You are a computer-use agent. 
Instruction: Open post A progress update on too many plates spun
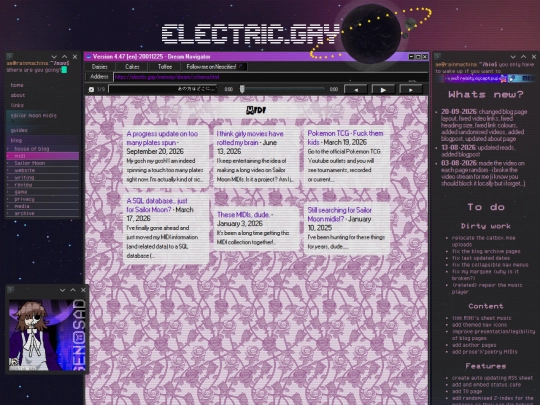162,138
